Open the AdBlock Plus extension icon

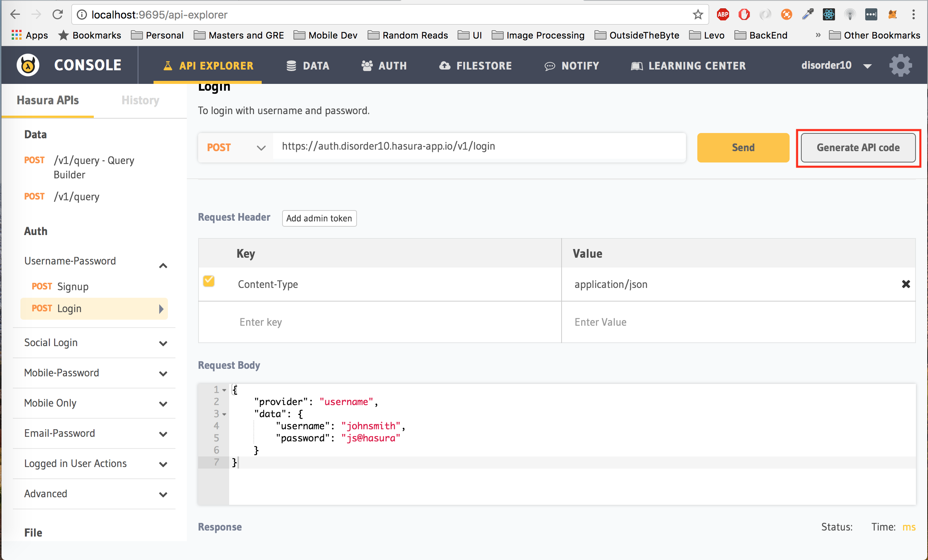pos(723,15)
